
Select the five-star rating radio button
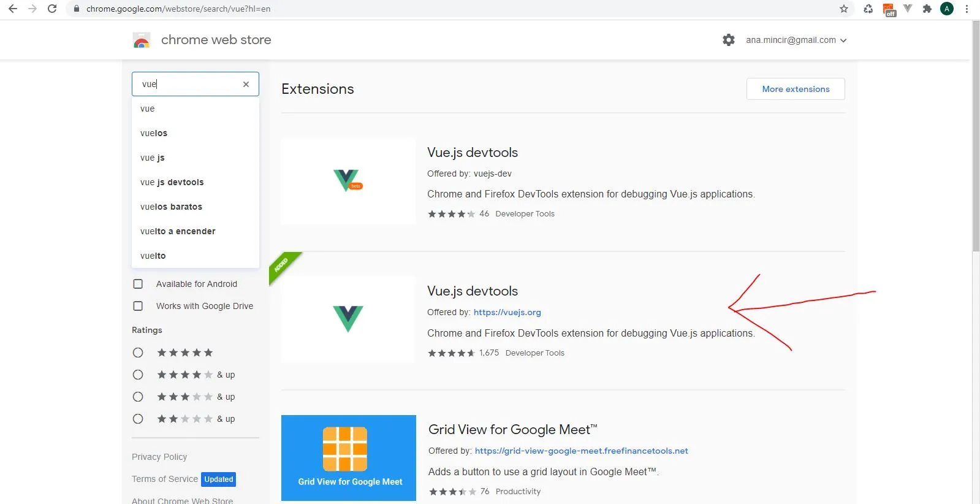click(138, 353)
